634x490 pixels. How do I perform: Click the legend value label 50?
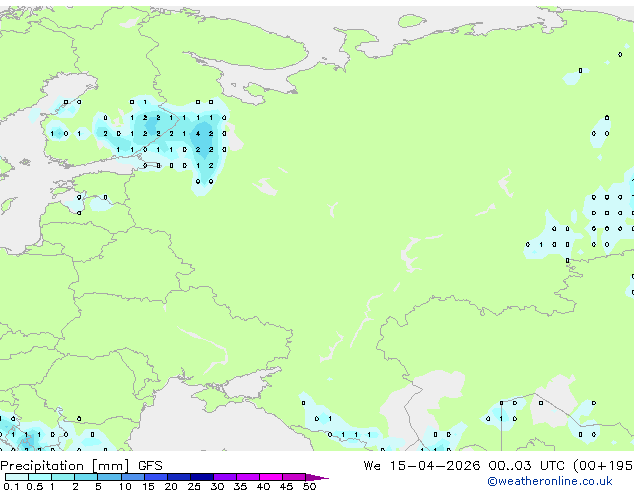tap(309, 486)
